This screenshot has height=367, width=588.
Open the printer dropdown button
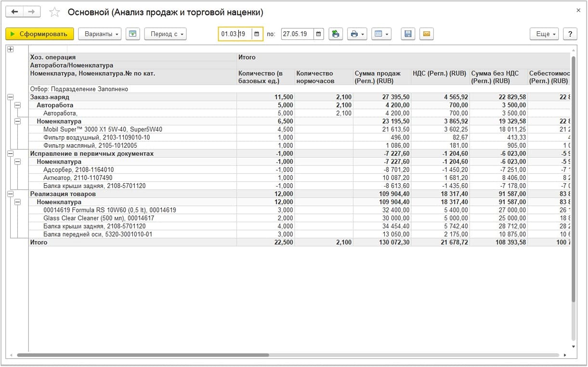356,34
